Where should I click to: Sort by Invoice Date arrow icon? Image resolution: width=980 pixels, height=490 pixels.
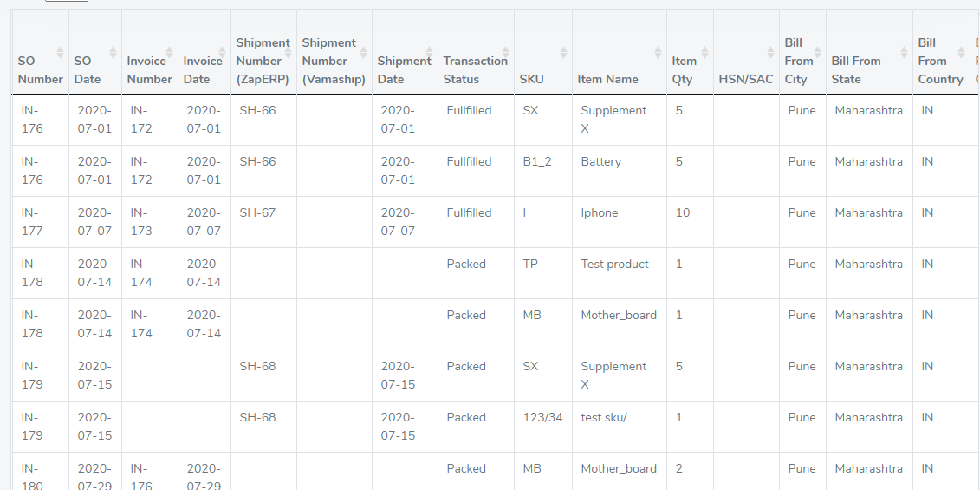point(222,53)
